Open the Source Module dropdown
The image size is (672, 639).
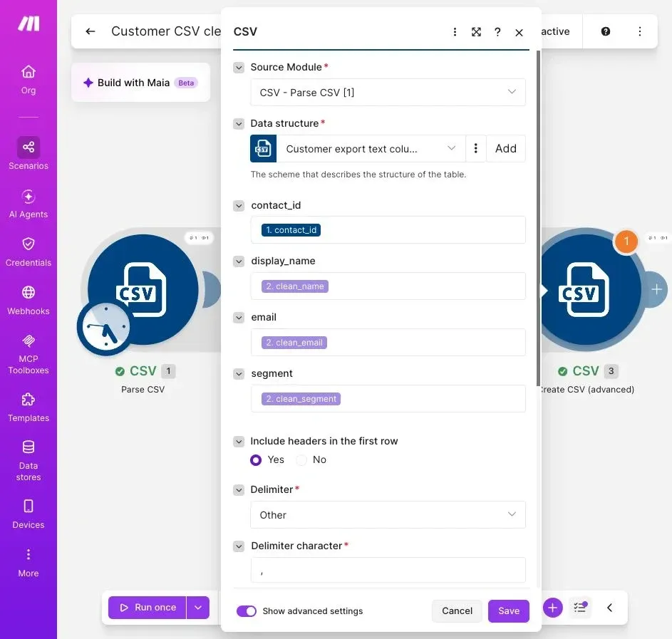388,92
